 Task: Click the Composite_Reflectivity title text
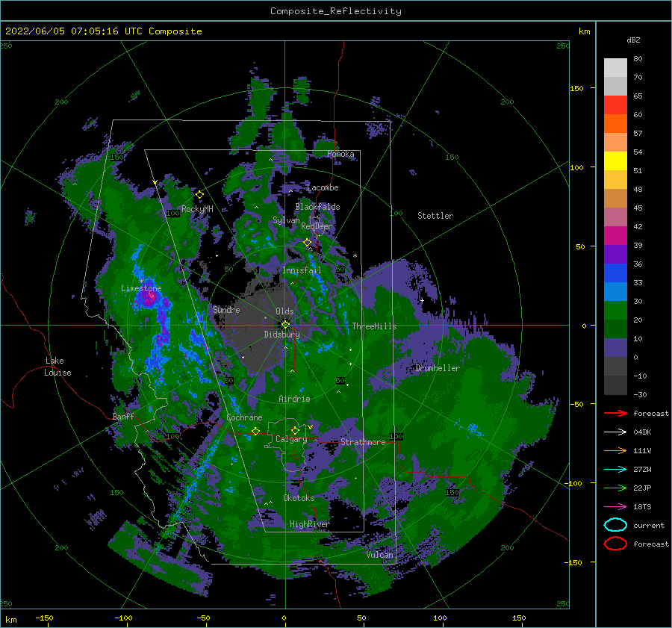pyautogui.click(x=335, y=11)
